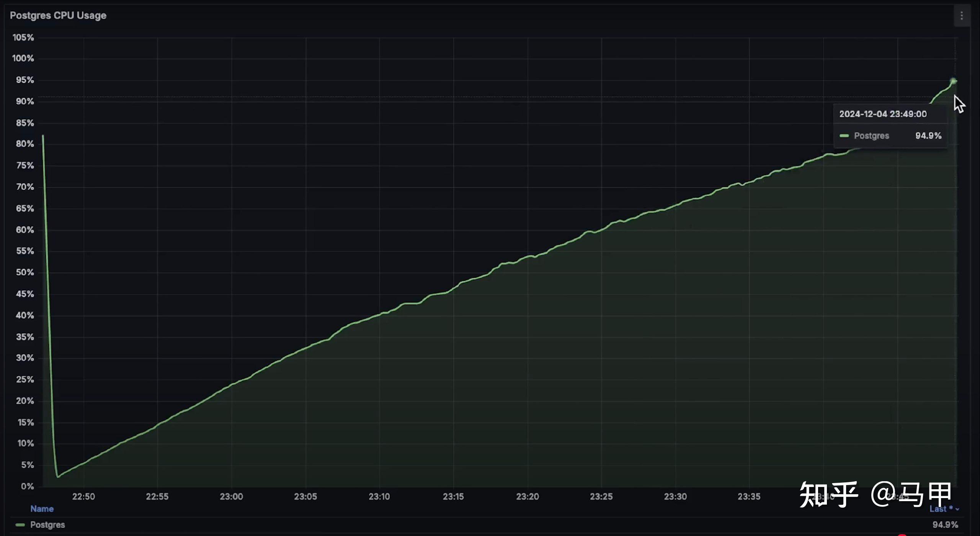The width and height of the screenshot is (980, 536).
Task: Open the panel kebab menu
Action: click(x=961, y=16)
